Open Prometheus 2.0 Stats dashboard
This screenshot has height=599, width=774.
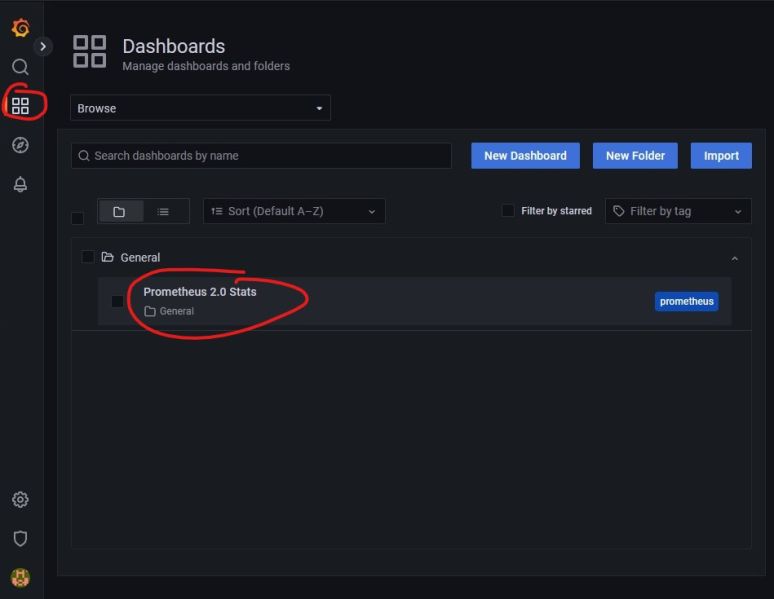(200, 292)
